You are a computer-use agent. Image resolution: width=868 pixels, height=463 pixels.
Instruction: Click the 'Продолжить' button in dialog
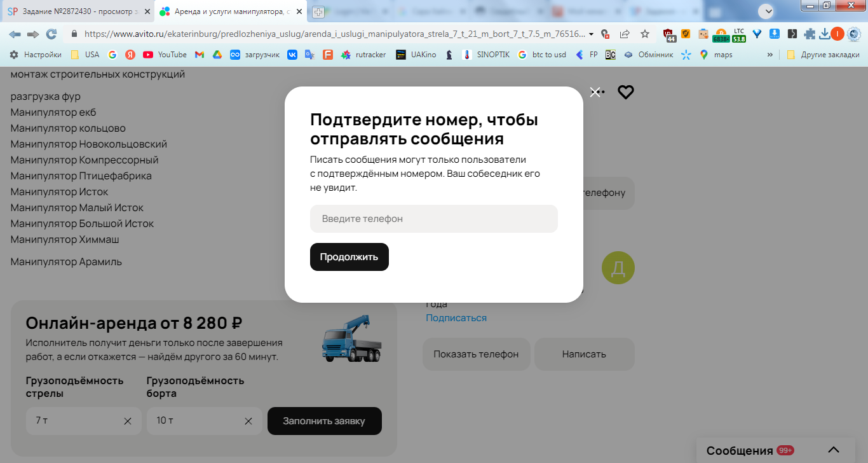(x=349, y=257)
